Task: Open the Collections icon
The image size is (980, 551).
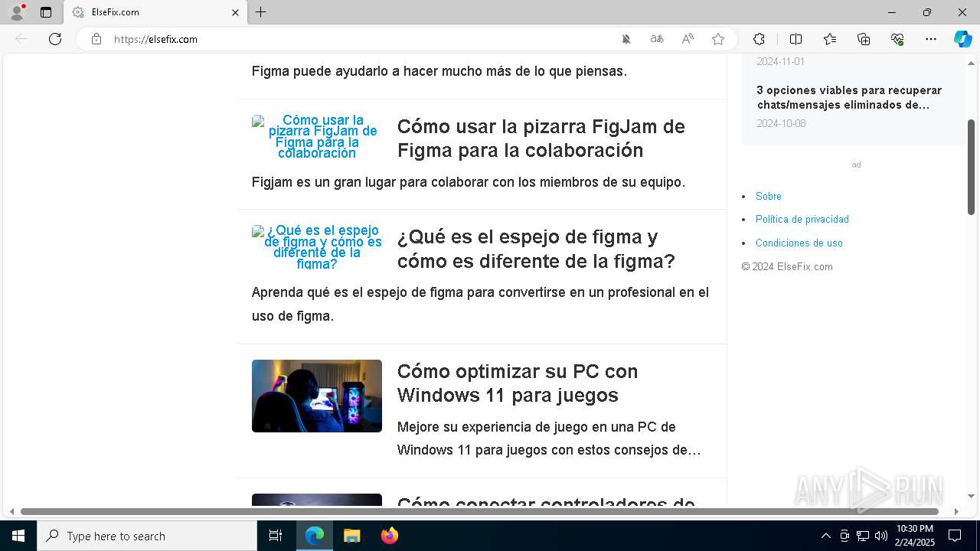Action: tap(864, 39)
